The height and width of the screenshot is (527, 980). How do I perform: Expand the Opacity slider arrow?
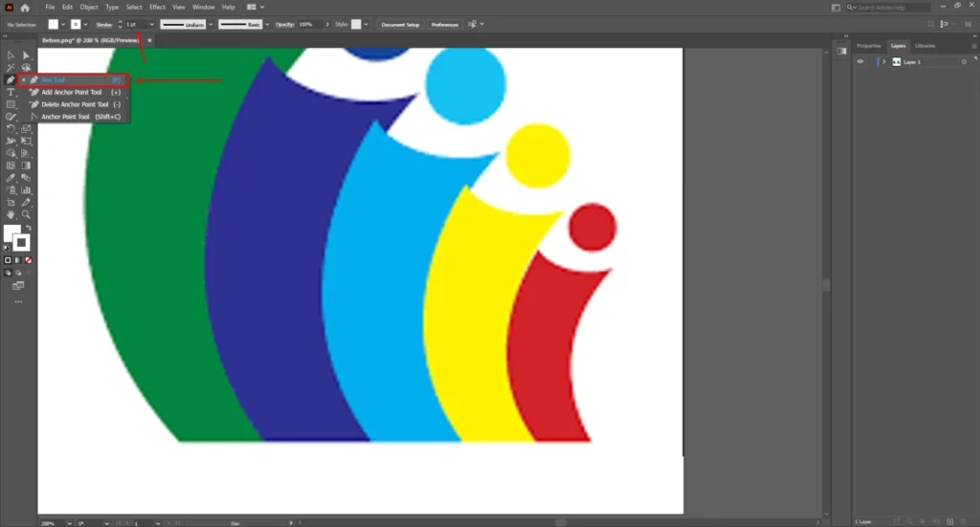coord(327,24)
